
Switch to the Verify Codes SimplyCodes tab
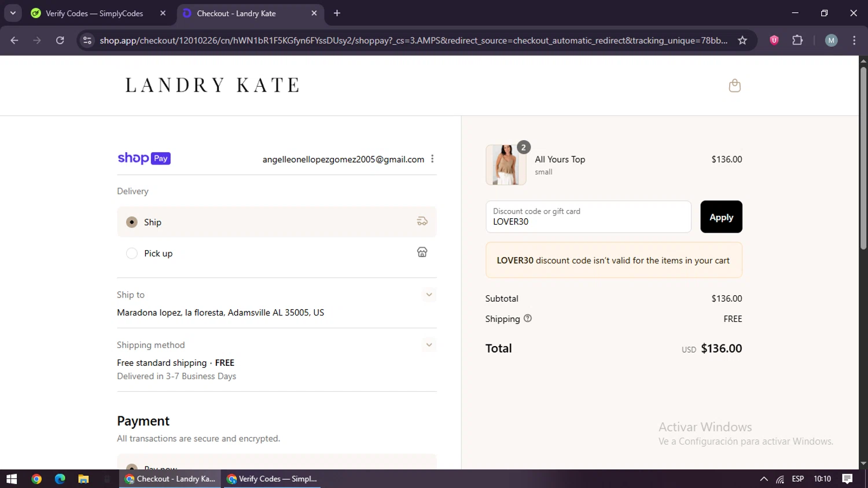tap(94, 13)
